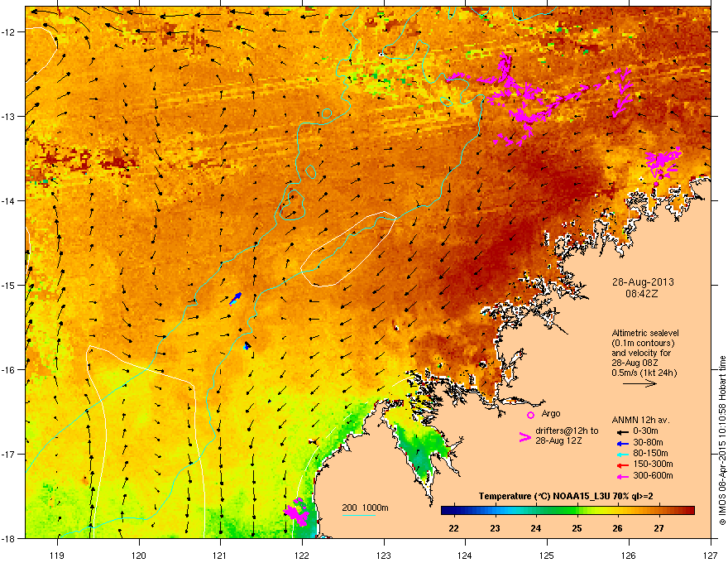Click the 'Argo' legend label
This screenshot has width=728, height=563.
point(551,413)
